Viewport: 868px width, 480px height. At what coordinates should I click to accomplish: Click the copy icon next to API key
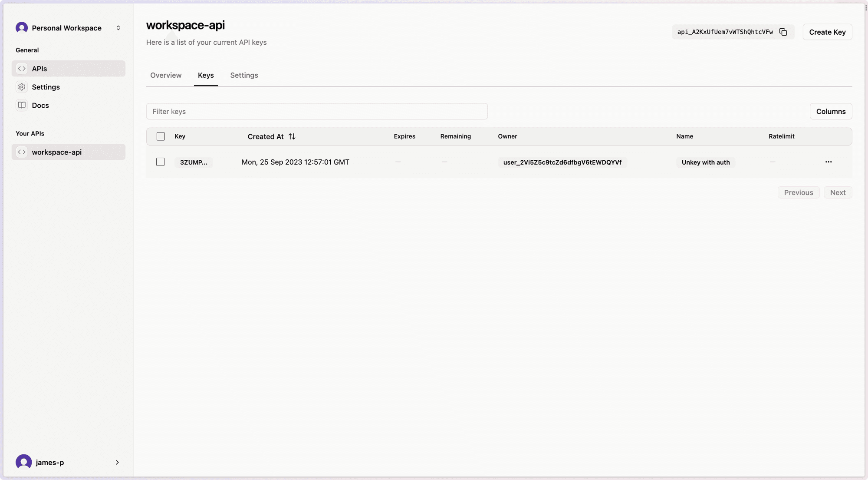tap(783, 31)
